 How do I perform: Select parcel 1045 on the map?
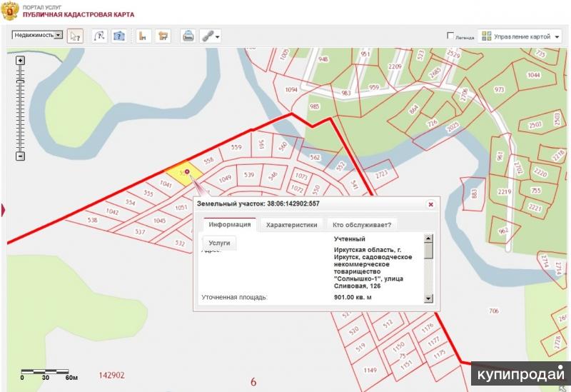click(x=159, y=221)
